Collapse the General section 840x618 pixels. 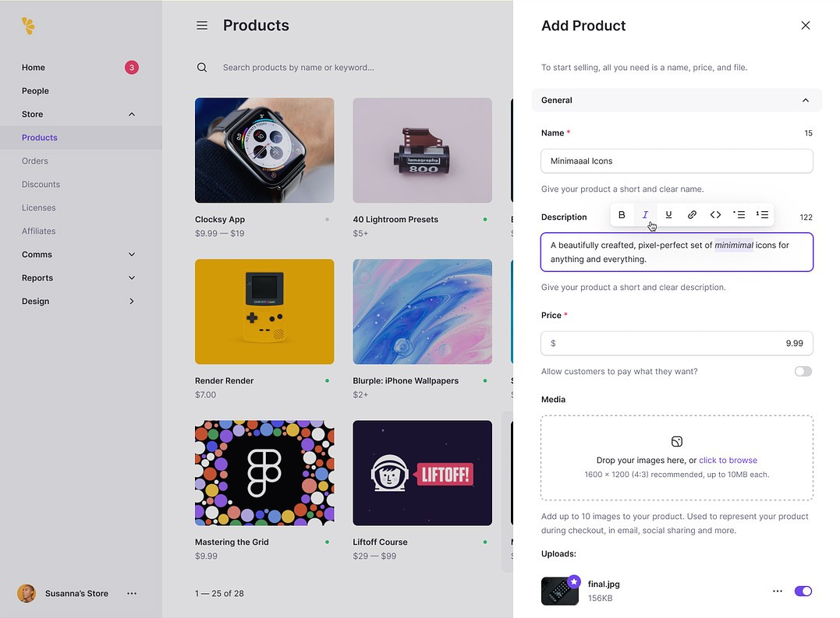(x=806, y=101)
